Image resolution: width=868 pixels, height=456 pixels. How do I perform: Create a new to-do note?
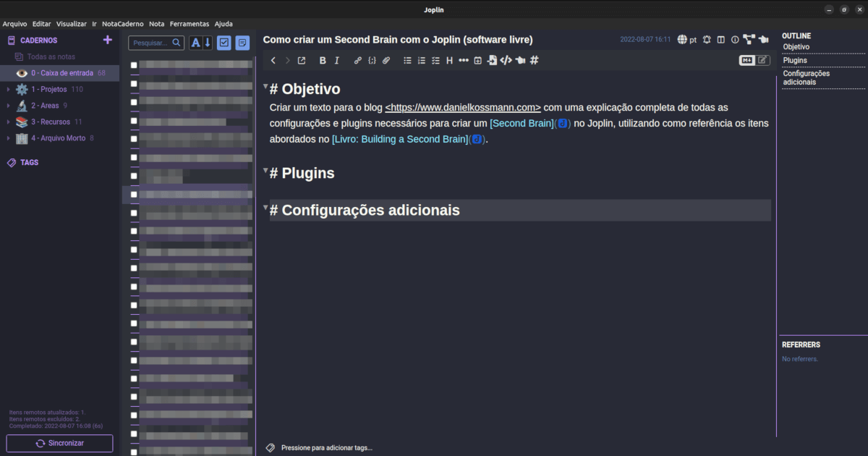point(224,43)
